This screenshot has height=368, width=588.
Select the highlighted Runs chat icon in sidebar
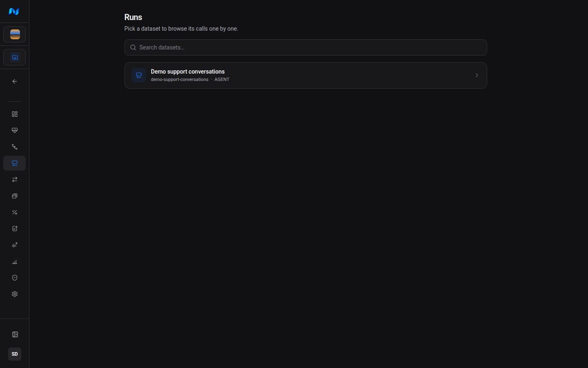pyautogui.click(x=15, y=163)
